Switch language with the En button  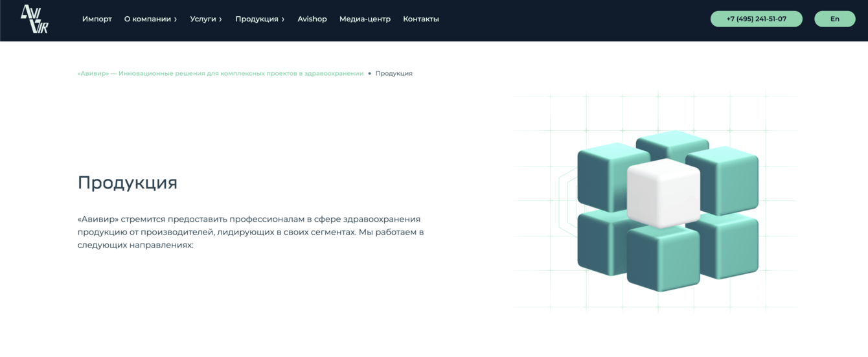click(835, 19)
